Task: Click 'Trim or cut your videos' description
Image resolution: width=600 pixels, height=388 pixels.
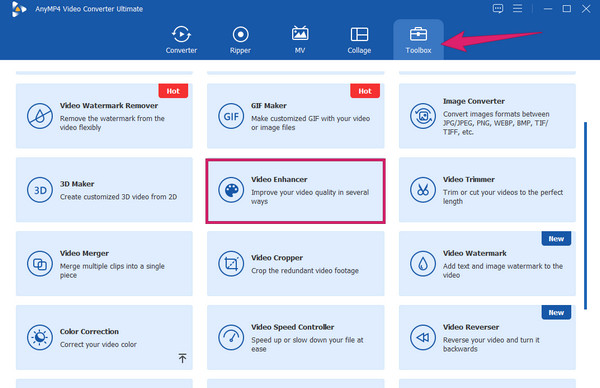Action: (x=503, y=197)
